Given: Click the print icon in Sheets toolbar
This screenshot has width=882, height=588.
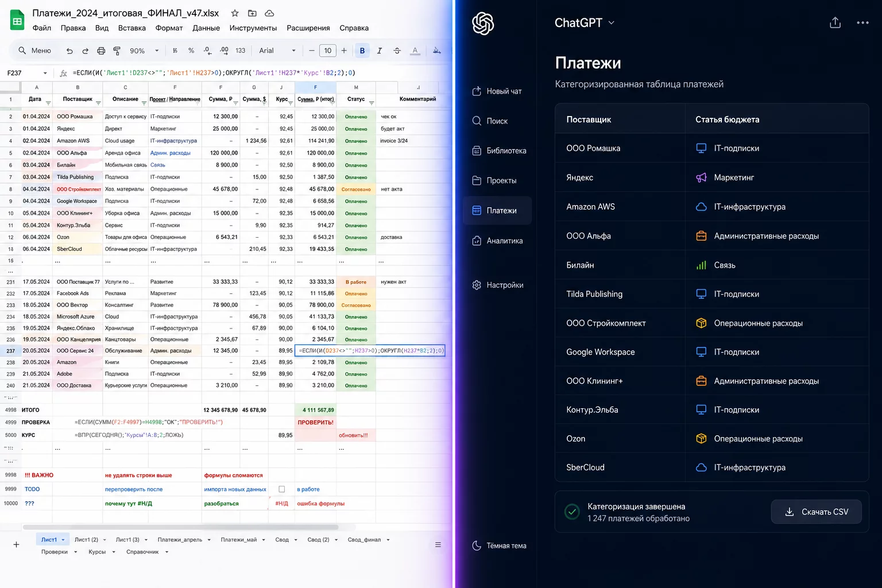Looking at the screenshot, I should point(101,51).
